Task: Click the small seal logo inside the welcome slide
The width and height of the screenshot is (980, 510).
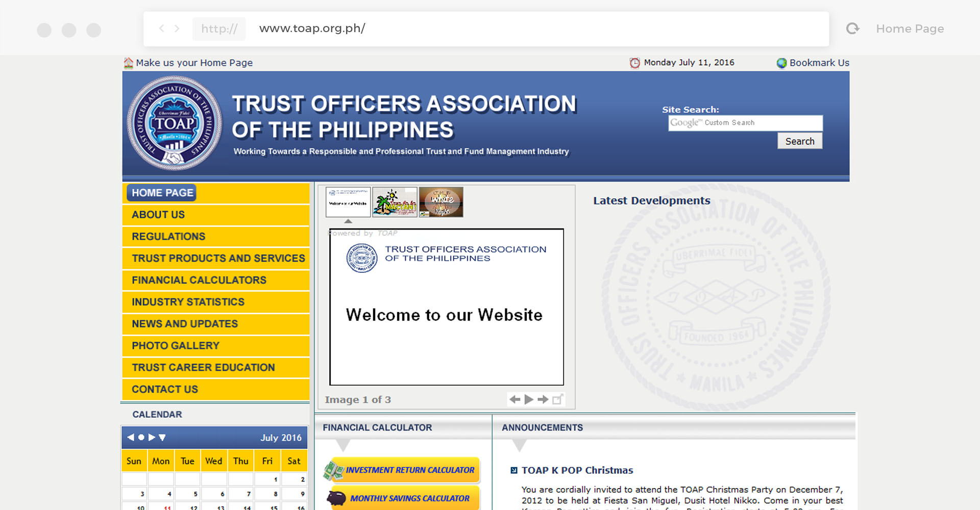Action: coord(362,258)
